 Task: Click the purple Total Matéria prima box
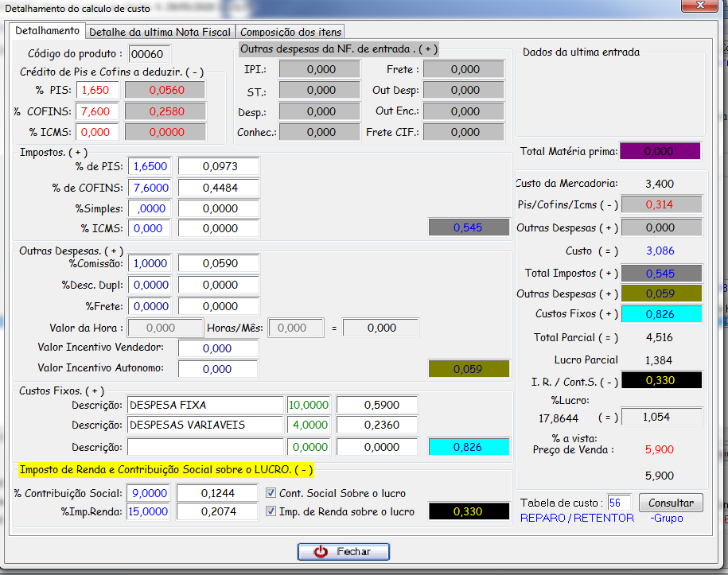[660, 151]
